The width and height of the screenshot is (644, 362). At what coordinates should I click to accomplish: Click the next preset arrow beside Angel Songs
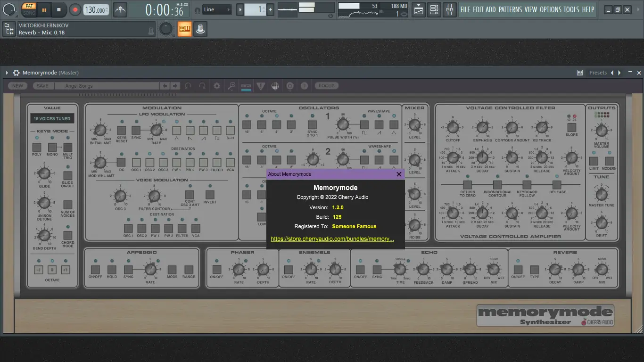175,86
